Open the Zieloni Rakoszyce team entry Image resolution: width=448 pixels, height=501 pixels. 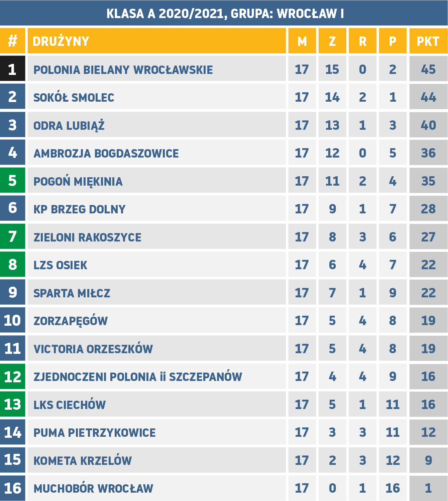click(x=87, y=237)
